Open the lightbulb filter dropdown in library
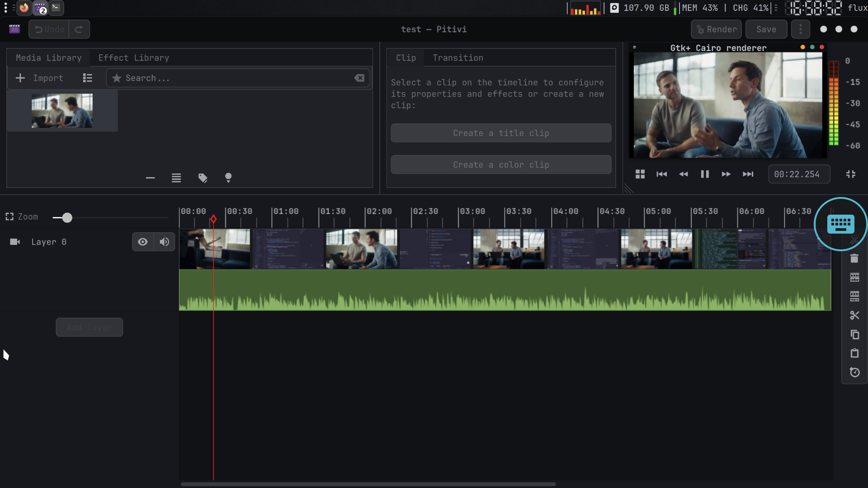Viewport: 868px width, 488px height. click(x=228, y=178)
